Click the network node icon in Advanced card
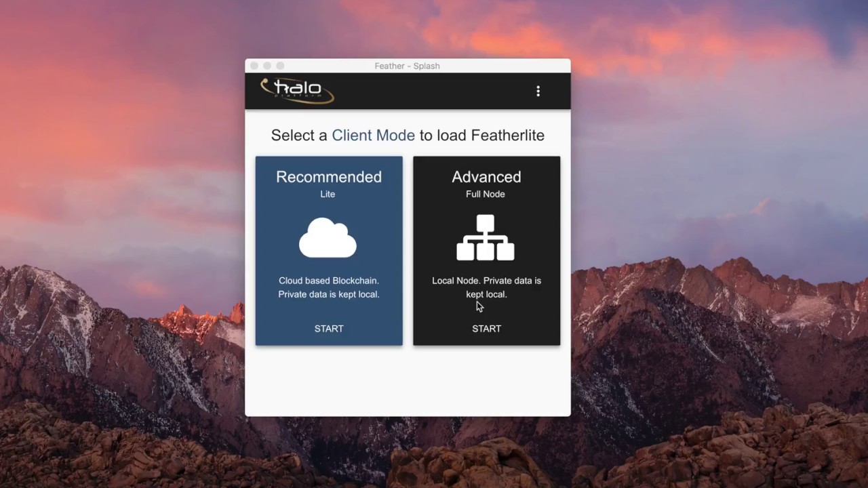Screen dimensions: 868x488 click(x=486, y=238)
